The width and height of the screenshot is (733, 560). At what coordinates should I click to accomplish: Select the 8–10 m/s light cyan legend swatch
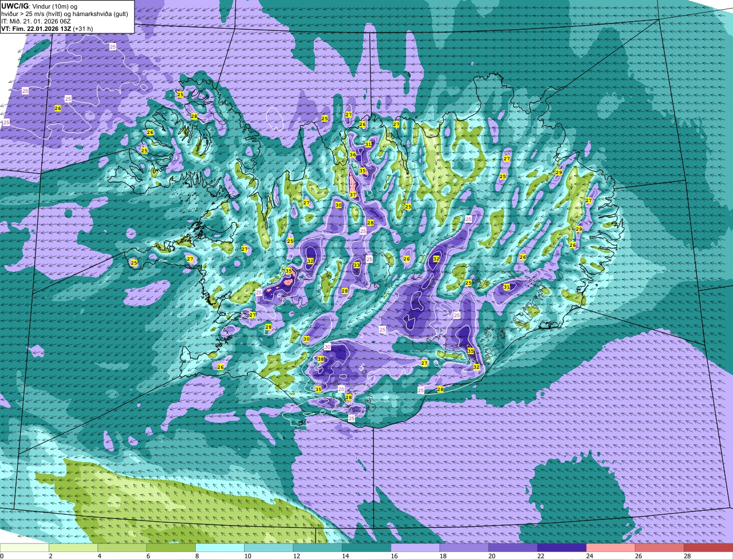[220, 548]
